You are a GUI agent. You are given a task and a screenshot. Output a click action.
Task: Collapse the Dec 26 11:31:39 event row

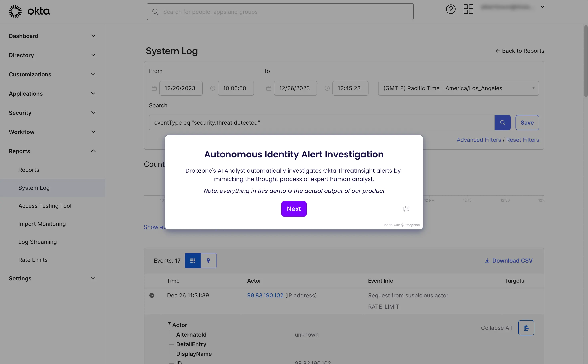(152, 295)
